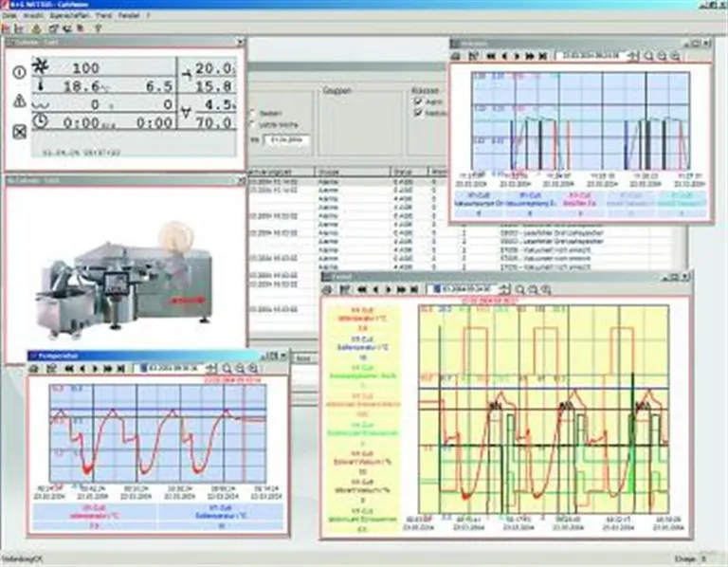Toggle the Meldung checkbox under Klassen
The image size is (728, 567).
click(x=418, y=113)
